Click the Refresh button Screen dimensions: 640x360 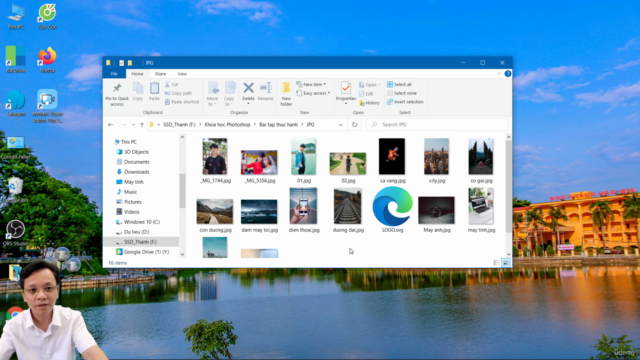point(354,124)
